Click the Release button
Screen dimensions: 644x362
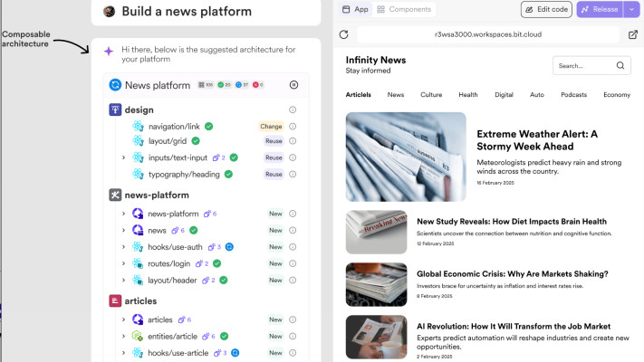600,9
